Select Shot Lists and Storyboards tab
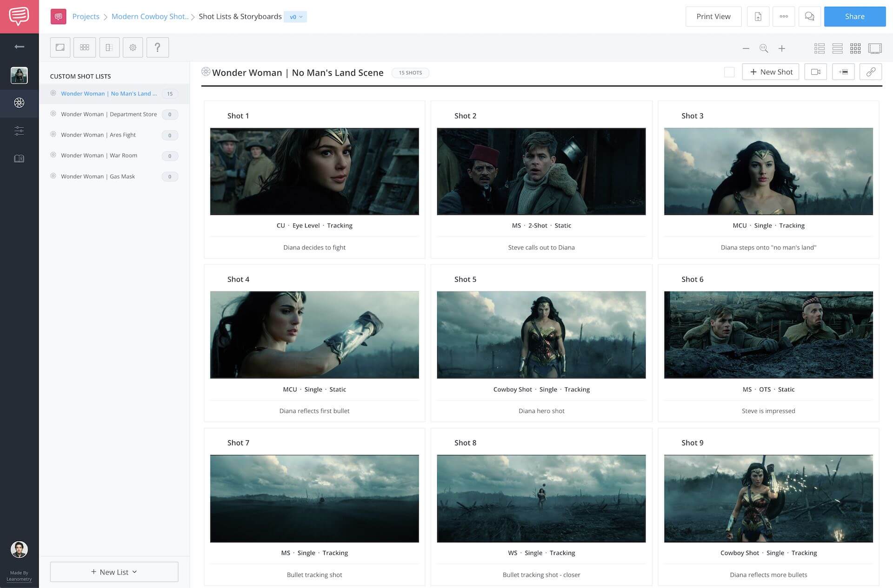 pyautogui.click(x=240, y=16)
